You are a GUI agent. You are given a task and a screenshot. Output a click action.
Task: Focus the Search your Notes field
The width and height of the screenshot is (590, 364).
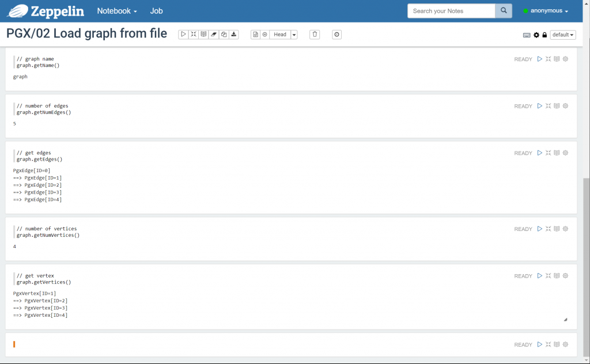point(451,11)
